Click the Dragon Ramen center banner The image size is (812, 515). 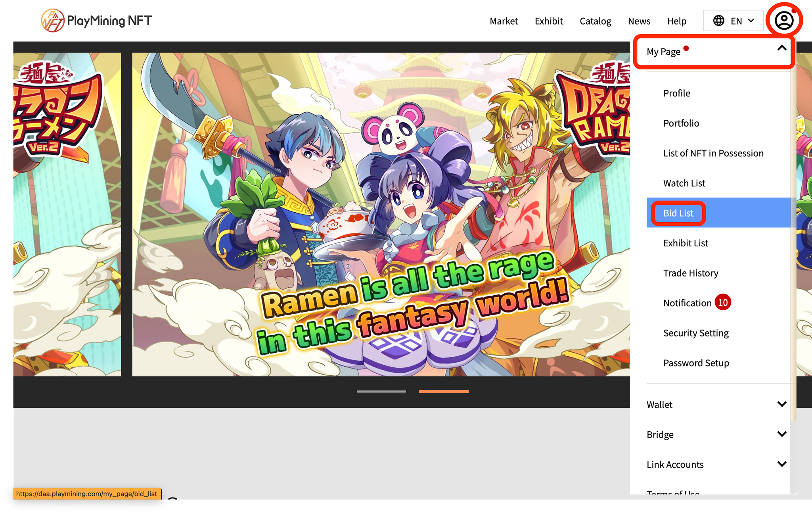[x=381, y=214]
